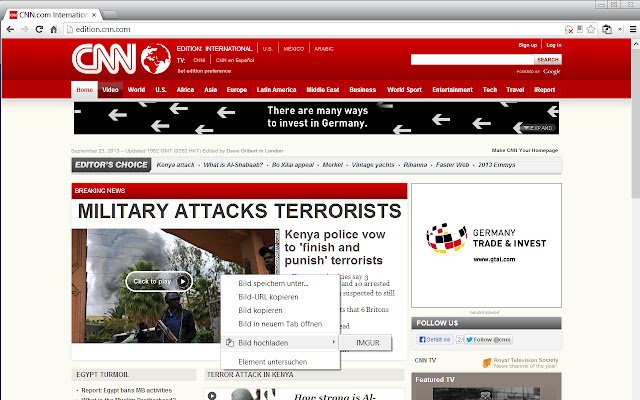Play the Kenya video with Click to play
Viewport: 640px width, 400px height.
pyautogui.click(x=159, y=281)
